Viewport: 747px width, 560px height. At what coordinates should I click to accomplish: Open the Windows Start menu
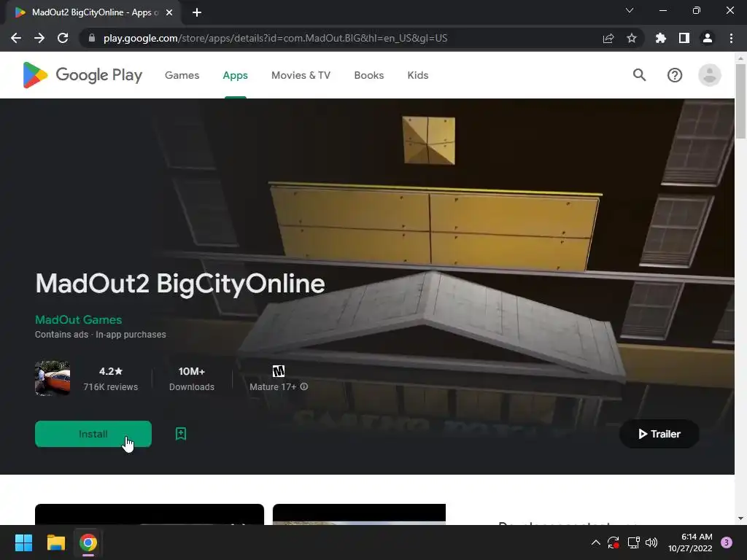coord(23,542)
